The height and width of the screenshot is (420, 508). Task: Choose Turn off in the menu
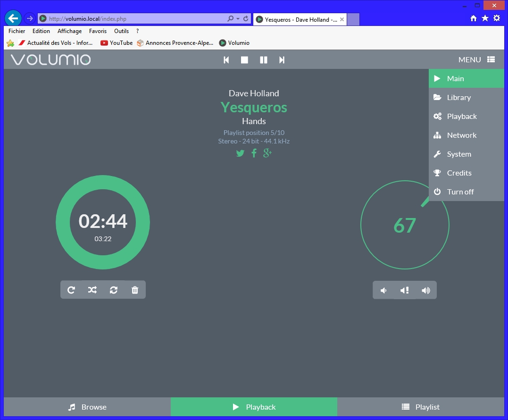pos(466,192)
